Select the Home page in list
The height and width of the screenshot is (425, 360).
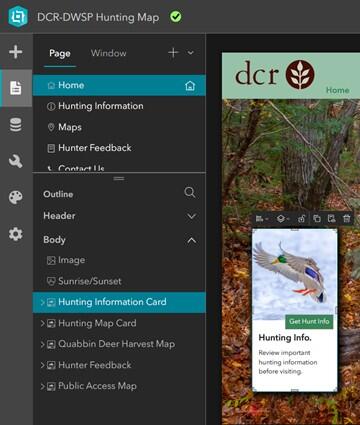119,85
